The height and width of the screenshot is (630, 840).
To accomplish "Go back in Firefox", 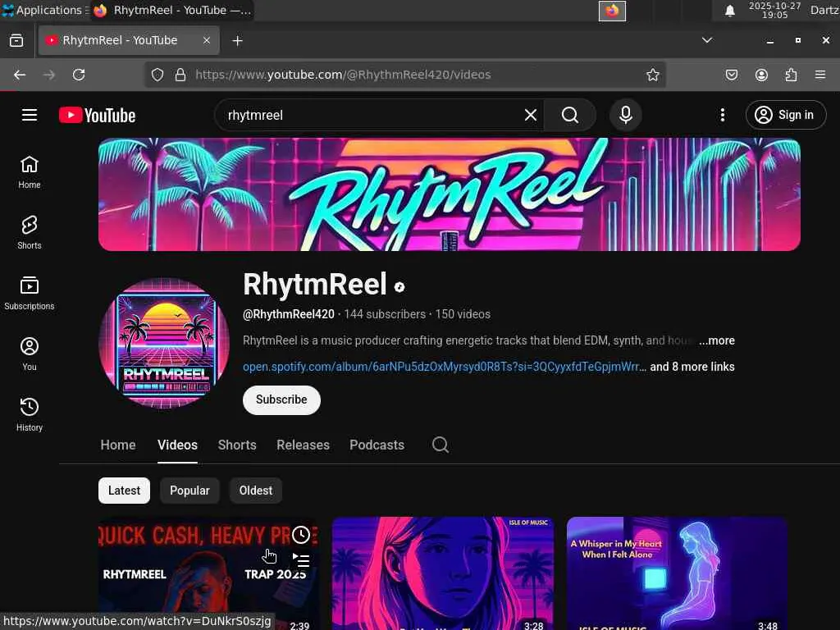I will [20, 75].
